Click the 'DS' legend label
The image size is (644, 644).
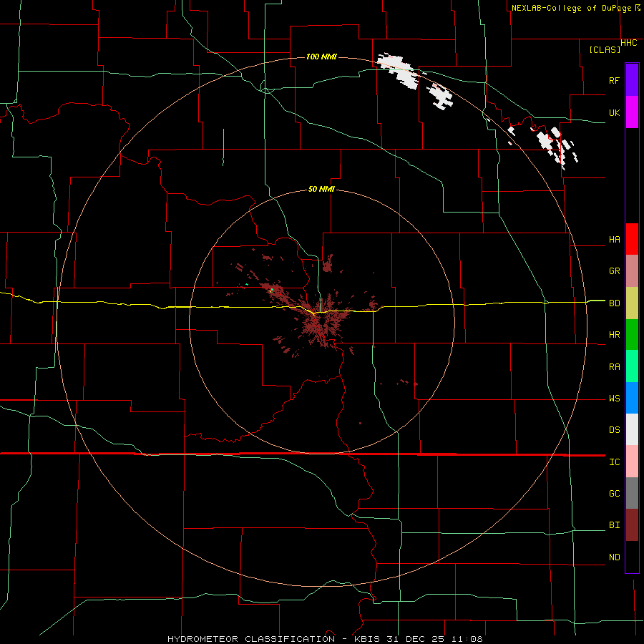(x=614, y=430)
